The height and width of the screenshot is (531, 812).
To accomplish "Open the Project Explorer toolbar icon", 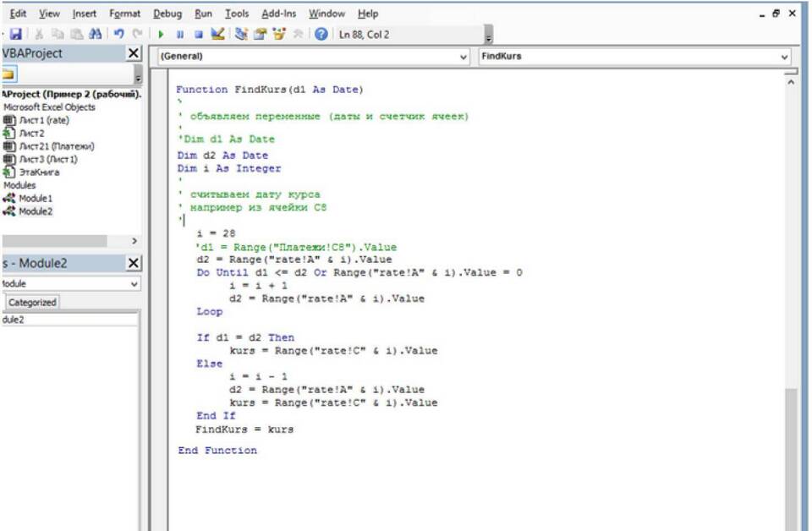I will (242, 35).
